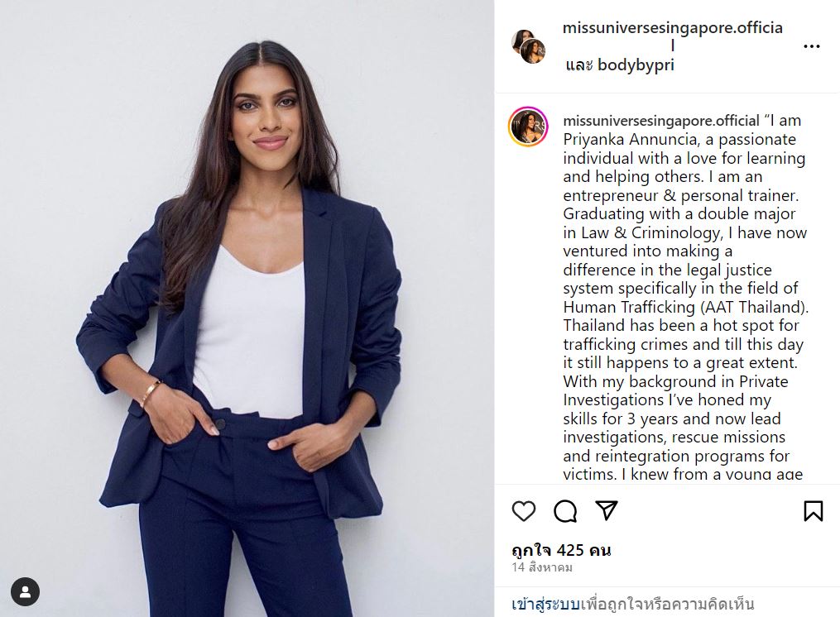Select the login prompt text เพื่อถูกใจหรือความคิดเห็น
Image resolution: width=840 pixels, height=617 pixels.
[x=667, y=604]
